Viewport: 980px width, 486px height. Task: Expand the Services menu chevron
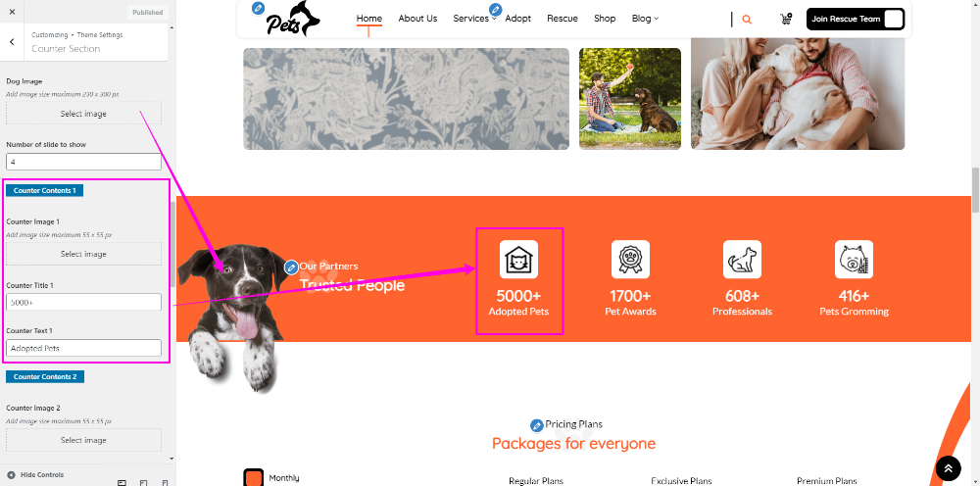493,20
